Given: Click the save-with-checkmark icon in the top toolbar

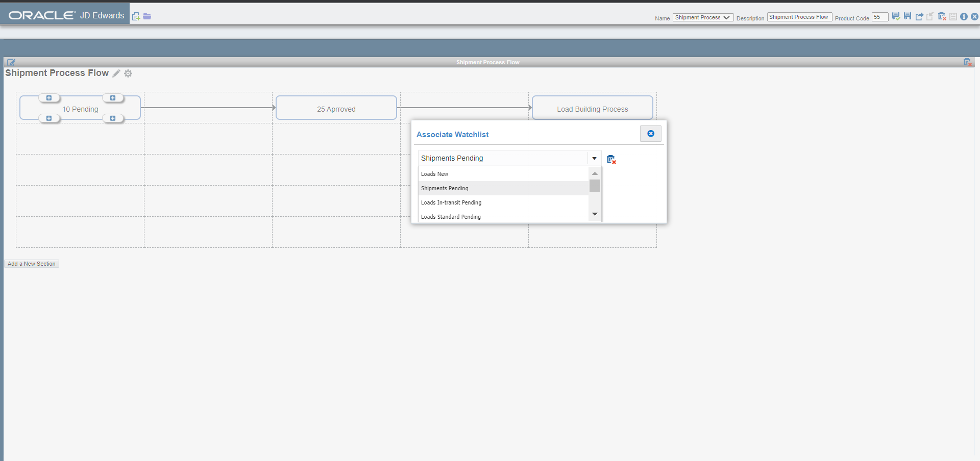Looking at the screenshot, I should click(x=896, y=16).
